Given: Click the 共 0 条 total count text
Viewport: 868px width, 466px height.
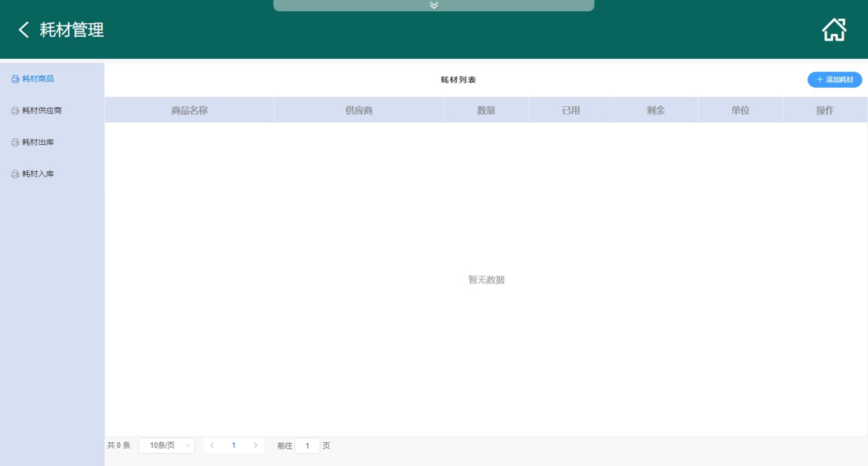Looking at the screenshot, I should click(119, 445).
